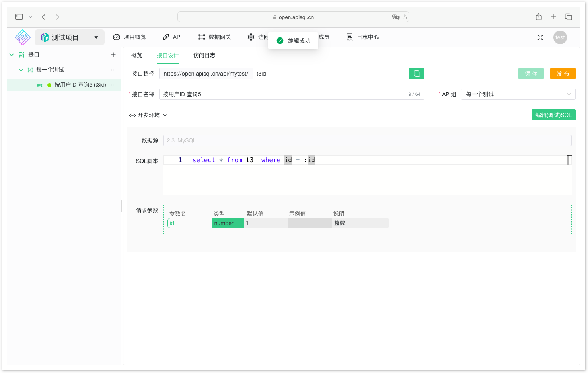Click the sidebar collapse panel icon
588x373 pixels.
tap(19, 17)
